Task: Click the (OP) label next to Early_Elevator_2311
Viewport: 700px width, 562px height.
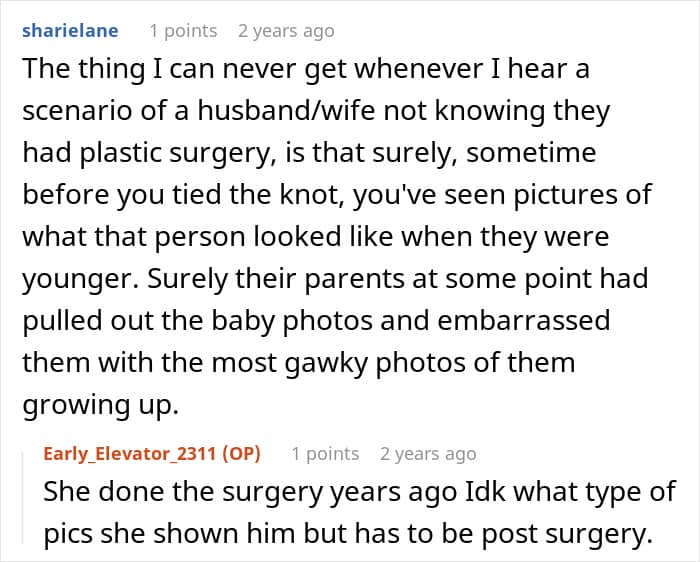Action: [242, 454]
